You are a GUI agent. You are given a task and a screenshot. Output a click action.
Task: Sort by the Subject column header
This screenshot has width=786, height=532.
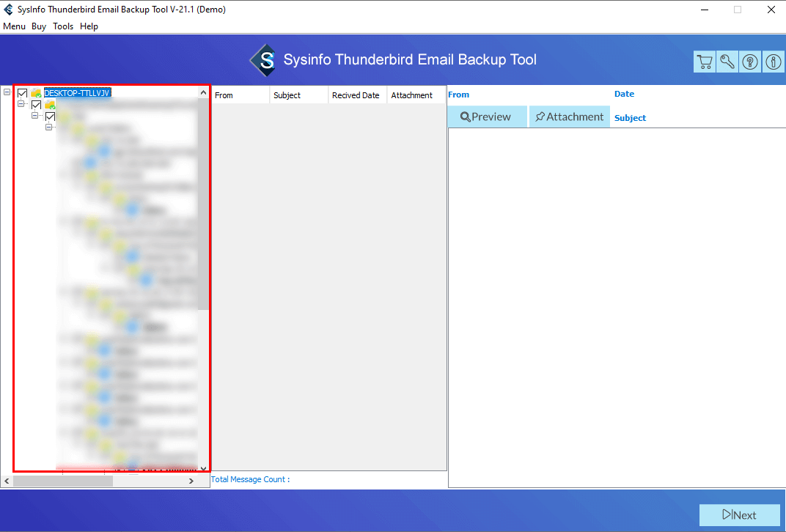point(298,95)
